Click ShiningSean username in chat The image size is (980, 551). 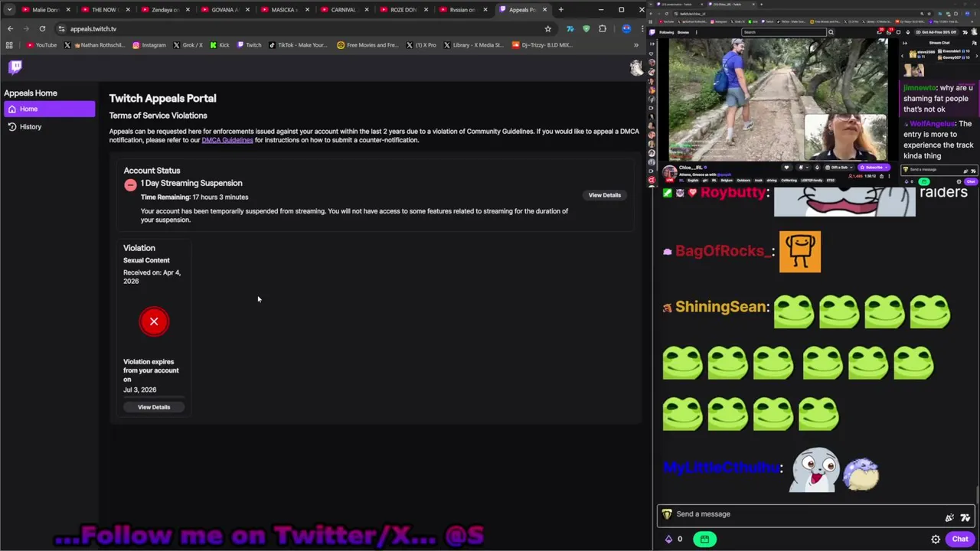click(x=720, y=307)
